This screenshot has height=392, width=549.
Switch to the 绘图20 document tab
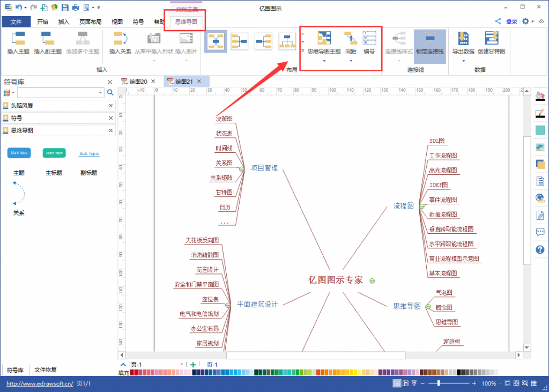point(138,82)
